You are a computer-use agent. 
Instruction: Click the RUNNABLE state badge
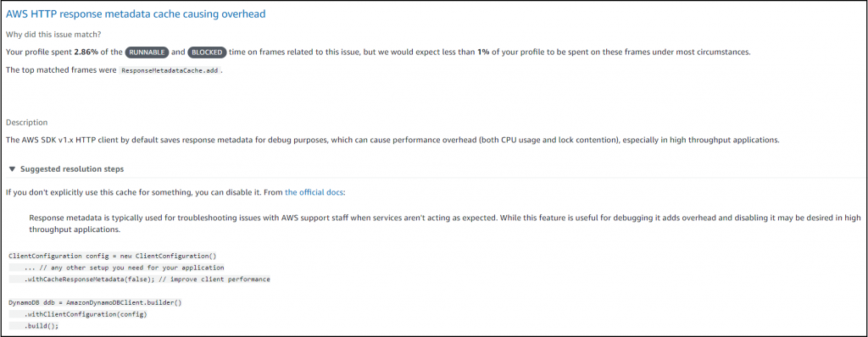tap(147, 52)
